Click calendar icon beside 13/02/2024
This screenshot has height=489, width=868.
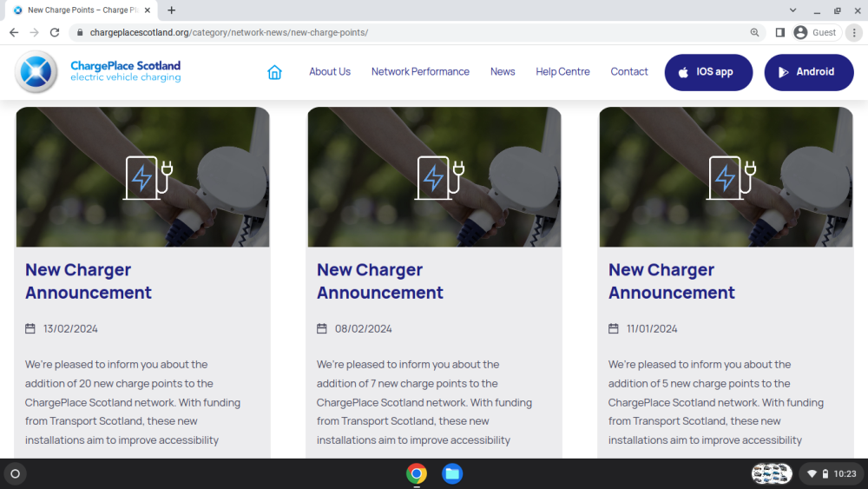tap(30, 329)
